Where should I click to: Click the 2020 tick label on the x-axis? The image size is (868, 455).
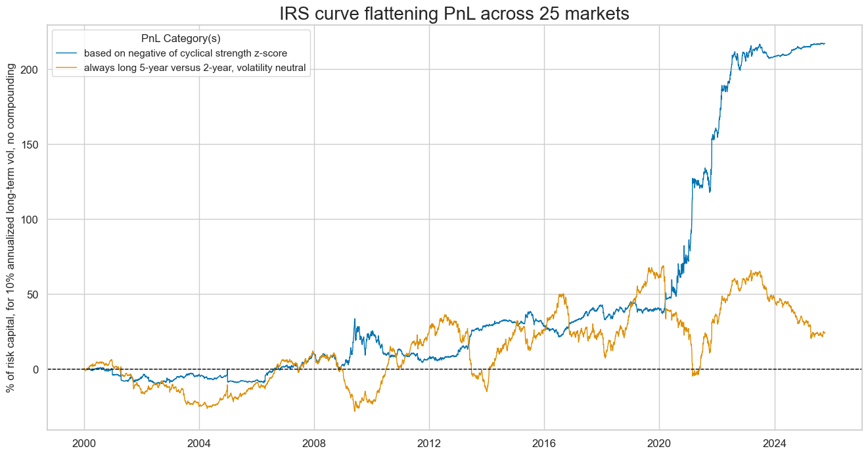[x=660, y=444]
